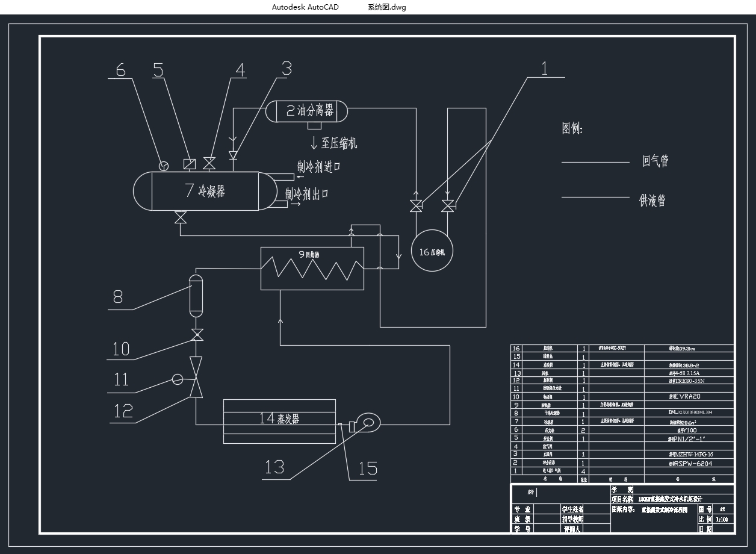This screenshot has width=756, height=554.
Task: Select the 项目名称 cell in the title block
Action: point(622,499)
